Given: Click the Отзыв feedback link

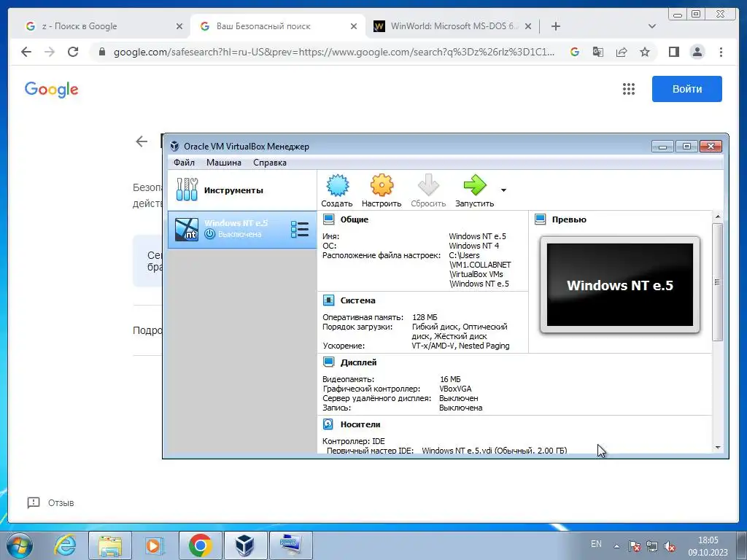Looking at the screenshot, I should tap(51, 503).
